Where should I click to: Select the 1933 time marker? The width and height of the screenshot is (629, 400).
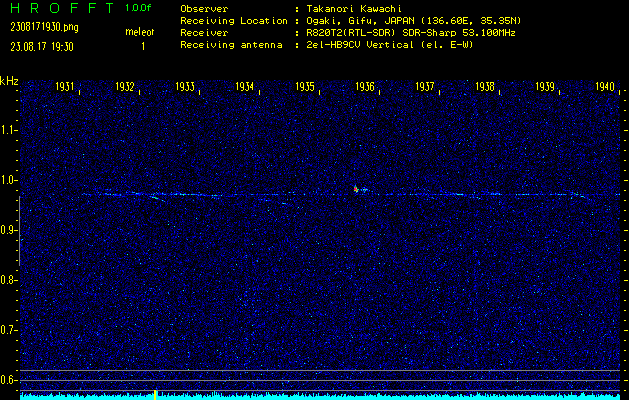(185, 87)
